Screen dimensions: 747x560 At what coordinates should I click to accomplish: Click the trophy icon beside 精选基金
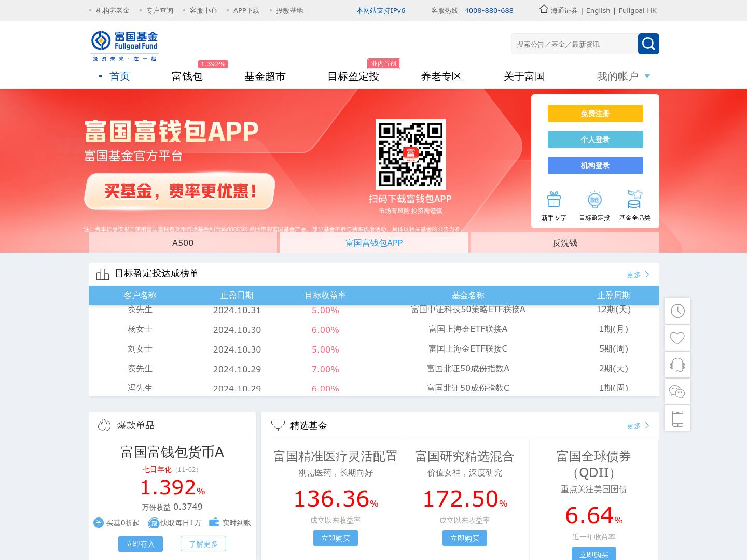point(278,425)
